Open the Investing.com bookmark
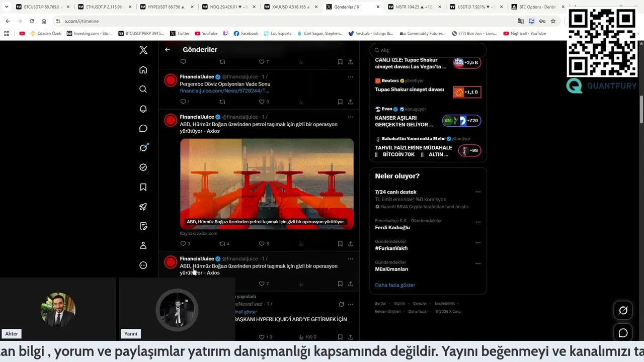 (89, 34)
